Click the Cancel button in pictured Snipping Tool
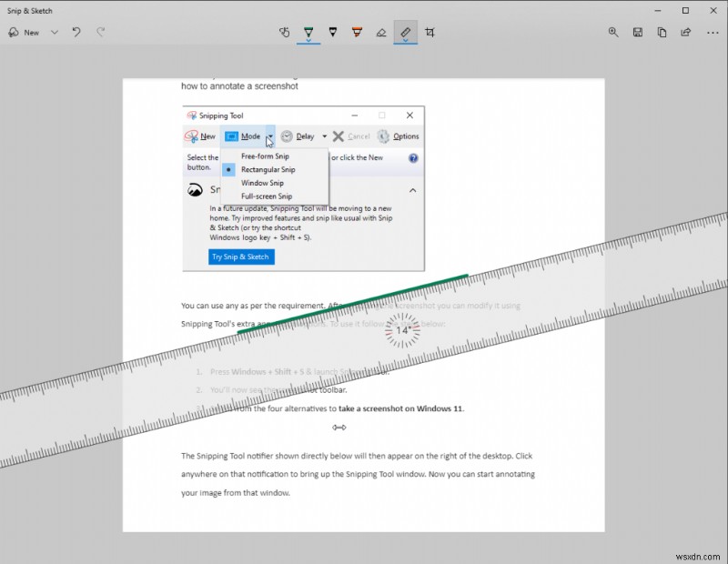 point(351,136)
